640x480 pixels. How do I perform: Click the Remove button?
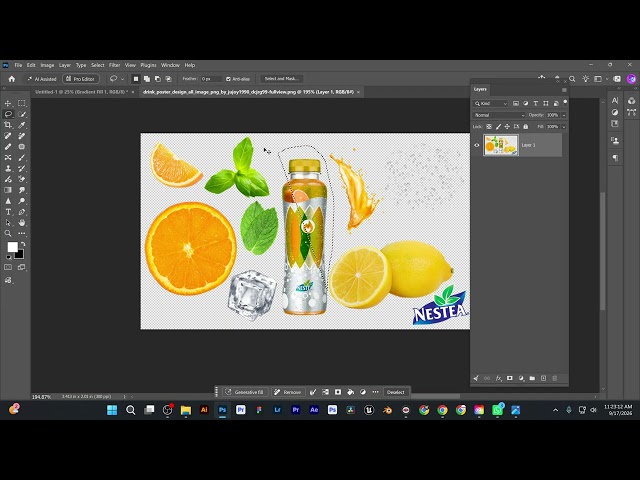[288, 392]
